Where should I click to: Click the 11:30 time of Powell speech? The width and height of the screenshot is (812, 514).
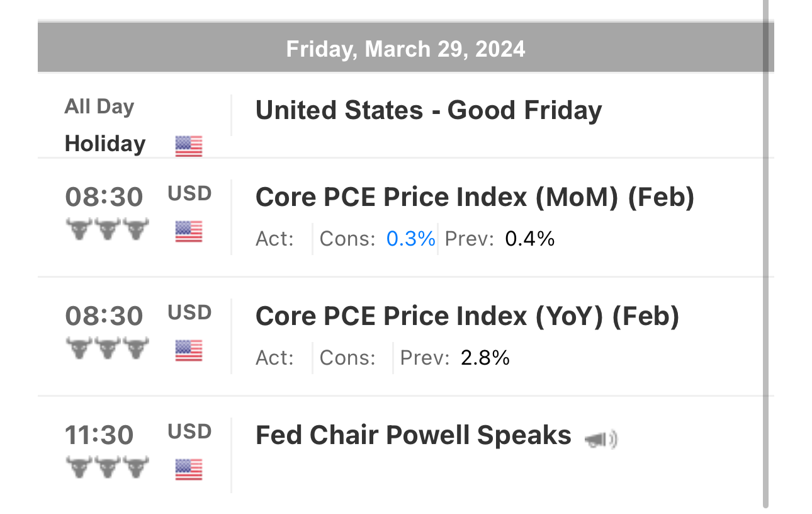coord(99,435)
